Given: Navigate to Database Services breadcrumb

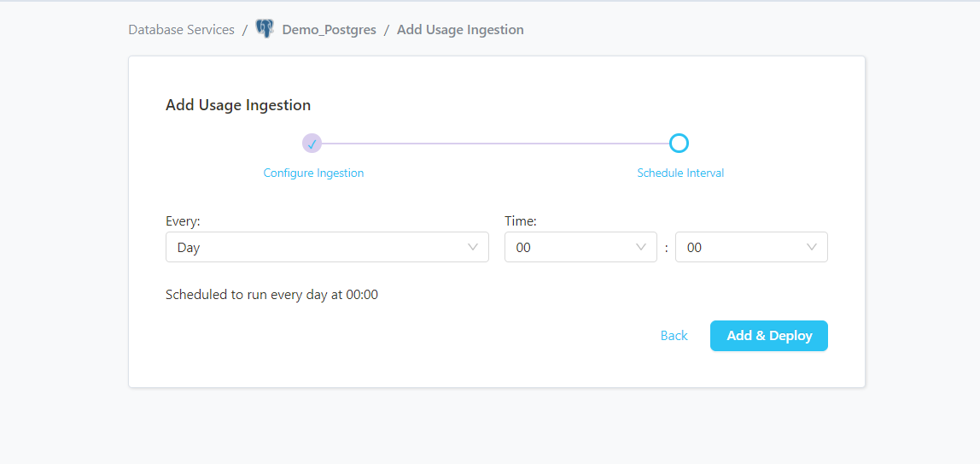Looking at the screenshot, I should 181,30.
